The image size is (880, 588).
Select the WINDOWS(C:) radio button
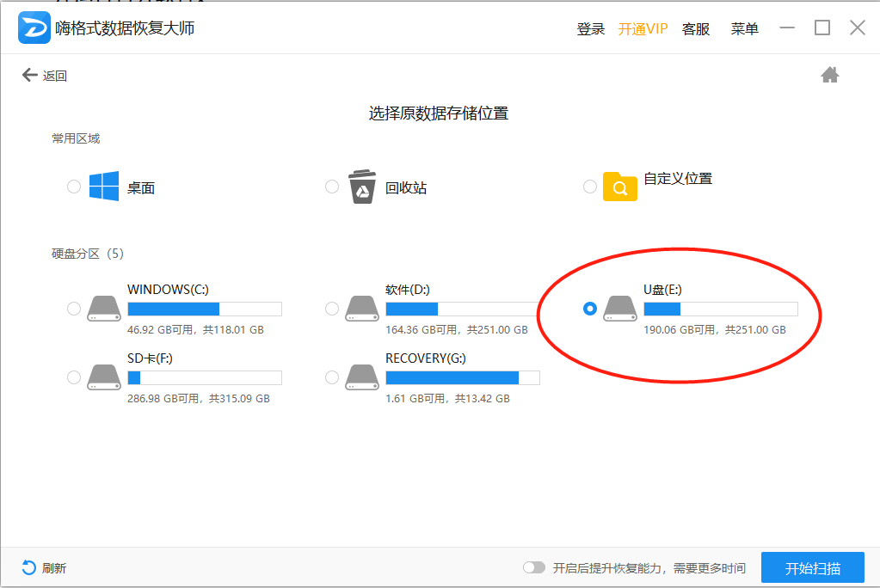click(73, 309)
